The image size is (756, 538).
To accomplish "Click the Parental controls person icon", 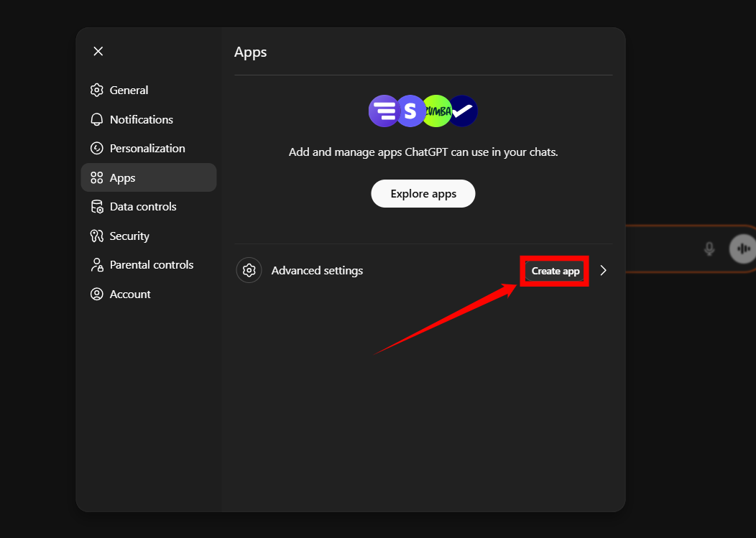I will point(97,264).
